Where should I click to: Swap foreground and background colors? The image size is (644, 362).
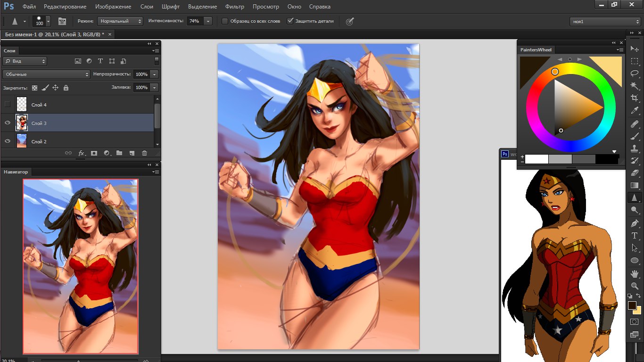tap(638, 296)
